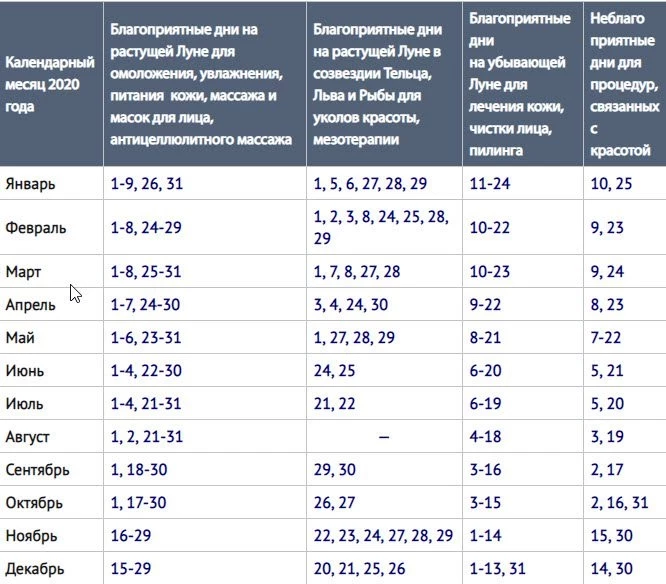666x584 pixels.
Task: Click the Декабрь row label
Action: point(35,569)
